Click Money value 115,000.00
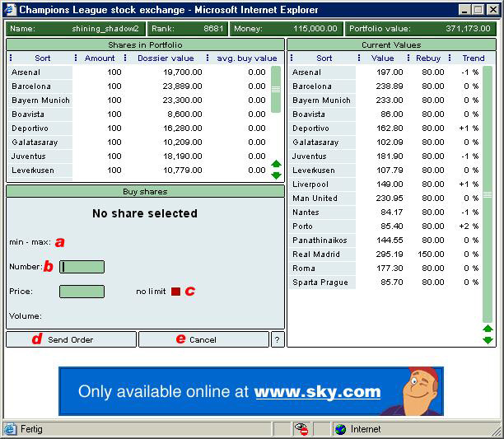 315,29
